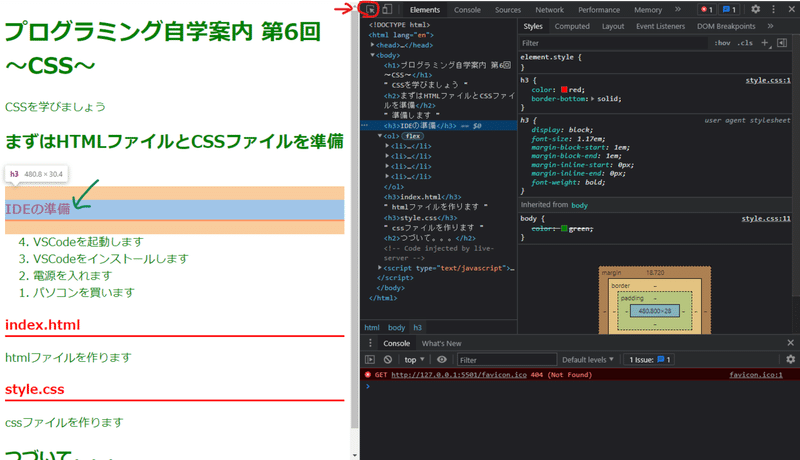
Task: Add new style rule with plus icon
Action: pyautogui.click(x=765, y=43)
